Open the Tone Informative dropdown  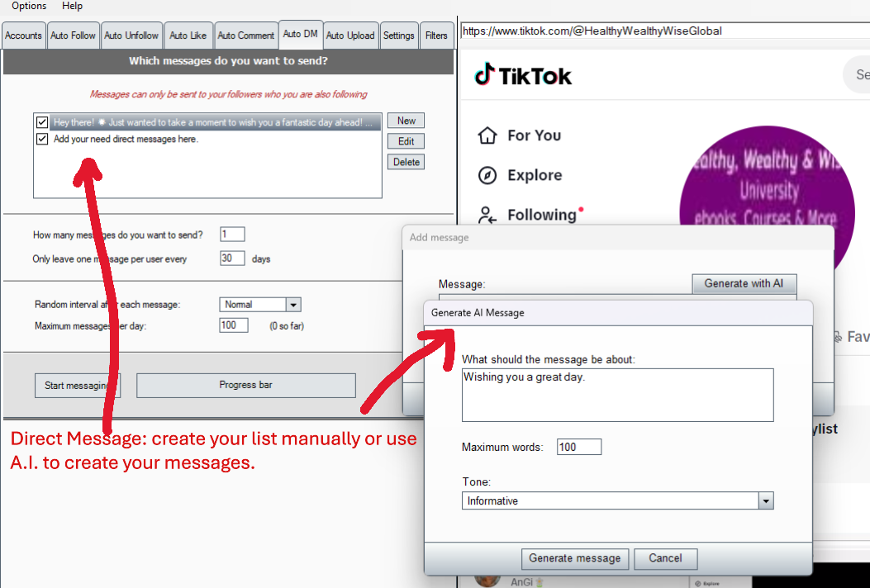(x=766, y=501)
